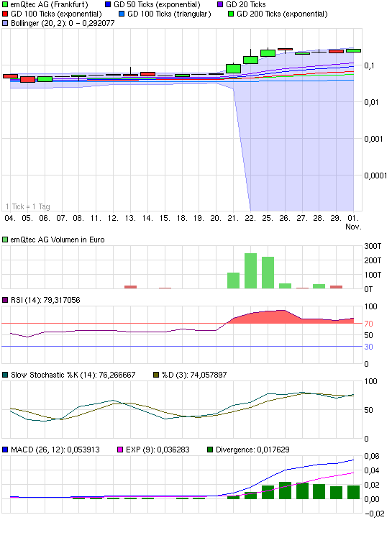Click the blue '30' RSI threshold label
Viewport: 392px width, 538px height.
coord(369,347)
